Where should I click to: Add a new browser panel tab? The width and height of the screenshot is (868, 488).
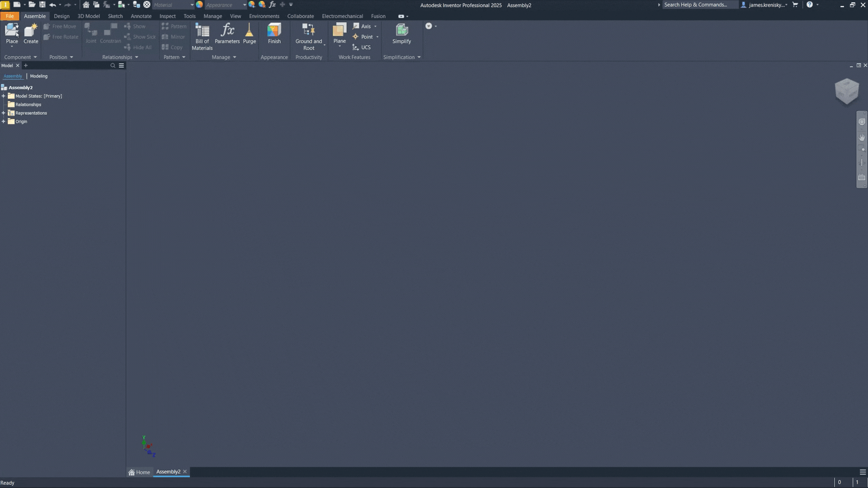pos(25,66)
